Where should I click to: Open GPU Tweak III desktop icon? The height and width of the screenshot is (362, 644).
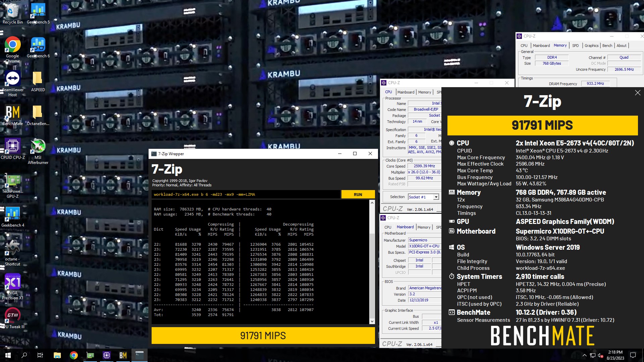coord(13,318)
